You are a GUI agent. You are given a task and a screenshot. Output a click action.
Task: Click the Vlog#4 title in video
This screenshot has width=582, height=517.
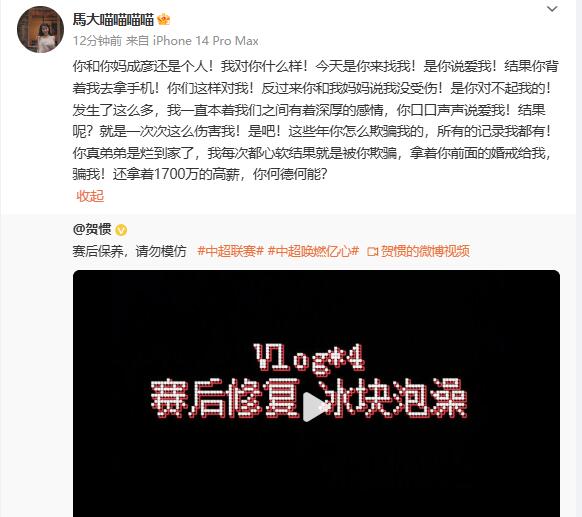(309, 357)
